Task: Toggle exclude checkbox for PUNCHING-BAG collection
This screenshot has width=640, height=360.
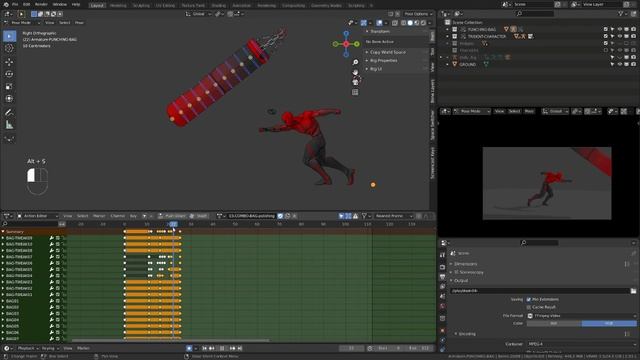Action: point(606,29)
